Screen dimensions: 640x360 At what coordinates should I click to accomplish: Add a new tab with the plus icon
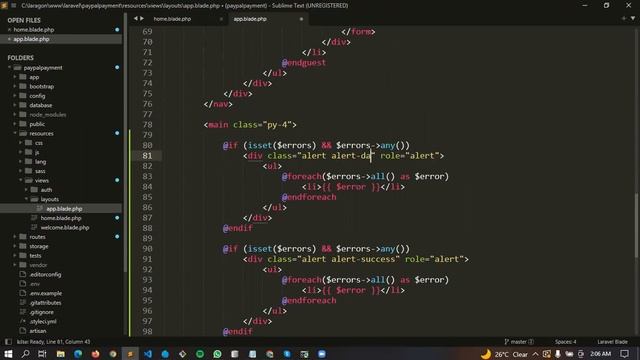[x=623, y=18]
